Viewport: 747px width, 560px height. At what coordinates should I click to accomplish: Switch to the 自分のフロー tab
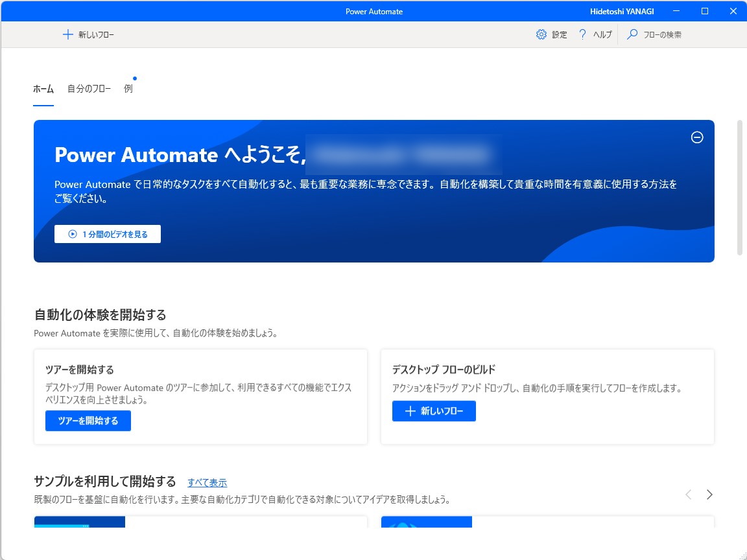pos(88,88)
